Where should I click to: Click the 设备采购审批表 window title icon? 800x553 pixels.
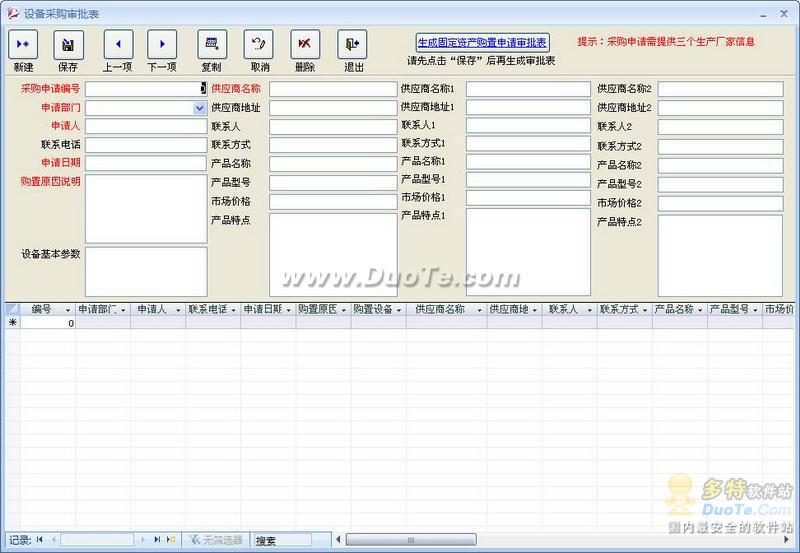pos(13,14)
